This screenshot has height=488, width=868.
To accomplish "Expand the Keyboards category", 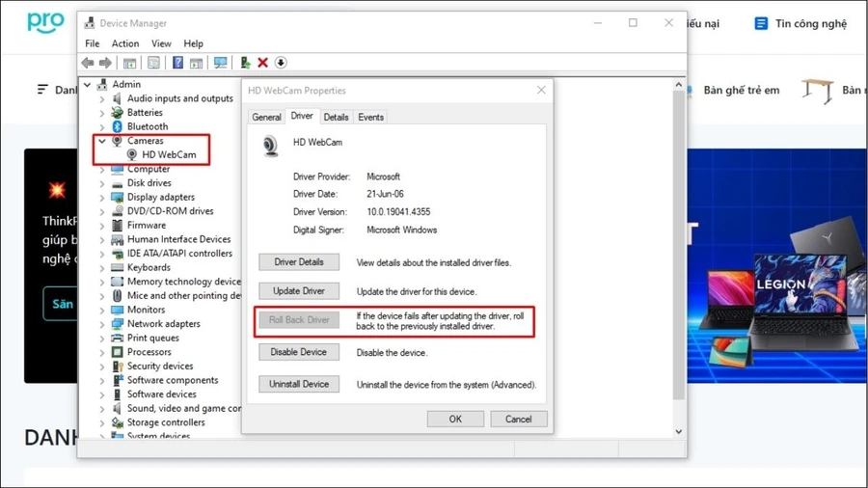I will coord(102,267).
